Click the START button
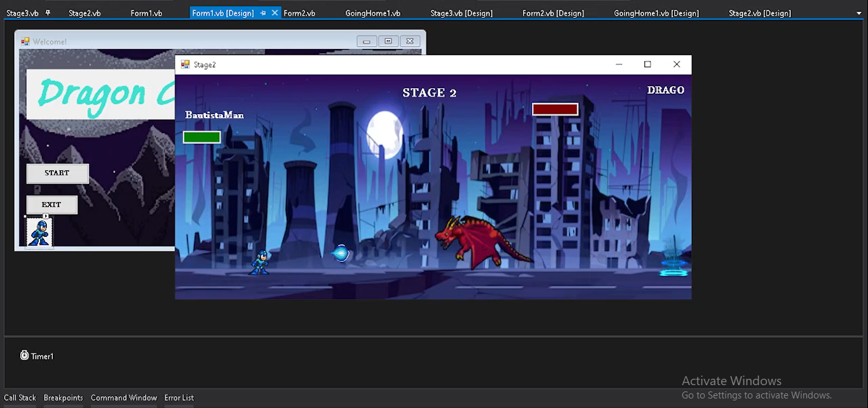 coord(57,173)
